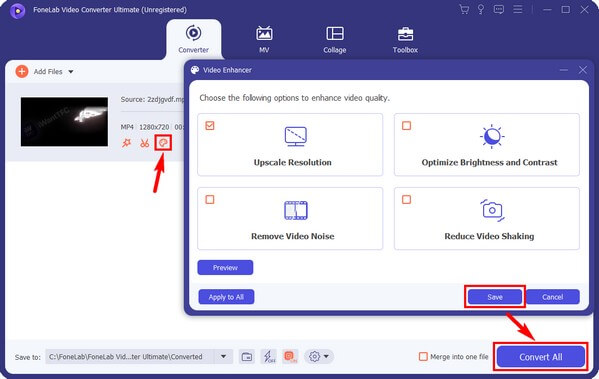The height and width of the screenshot is (379, 599).
Task: Tick the Merge into one file checkbox
Action: pyautogui.click(x=423, y=356)
